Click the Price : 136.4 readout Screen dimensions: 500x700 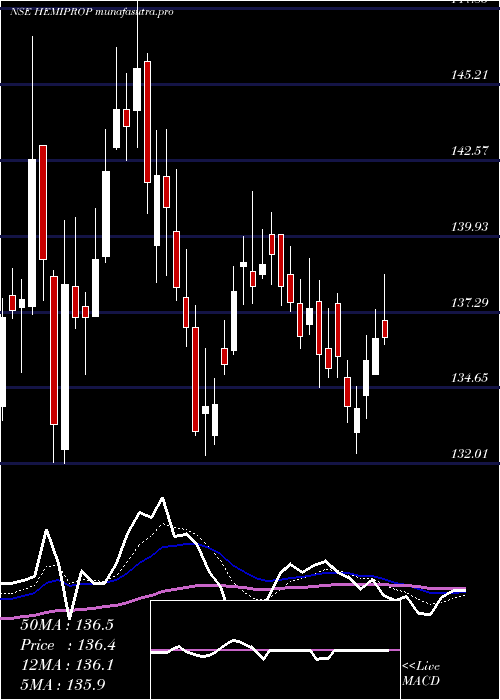68,645
